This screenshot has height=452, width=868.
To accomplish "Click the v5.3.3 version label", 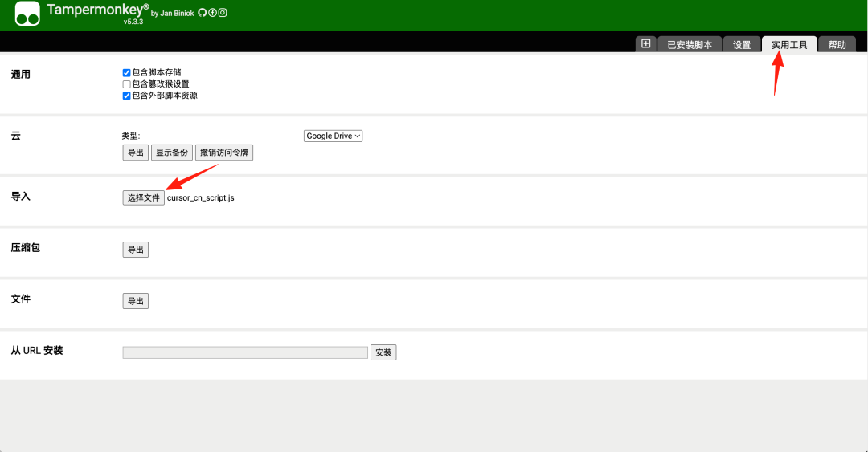I will 133,22.
